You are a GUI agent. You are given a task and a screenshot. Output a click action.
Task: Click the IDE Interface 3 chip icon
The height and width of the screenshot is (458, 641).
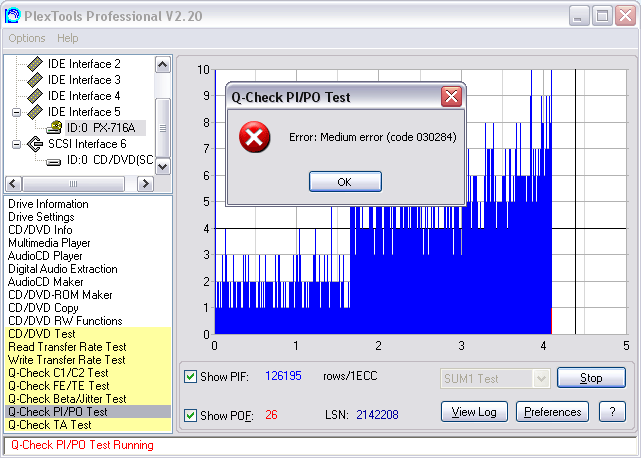point(35,80)
